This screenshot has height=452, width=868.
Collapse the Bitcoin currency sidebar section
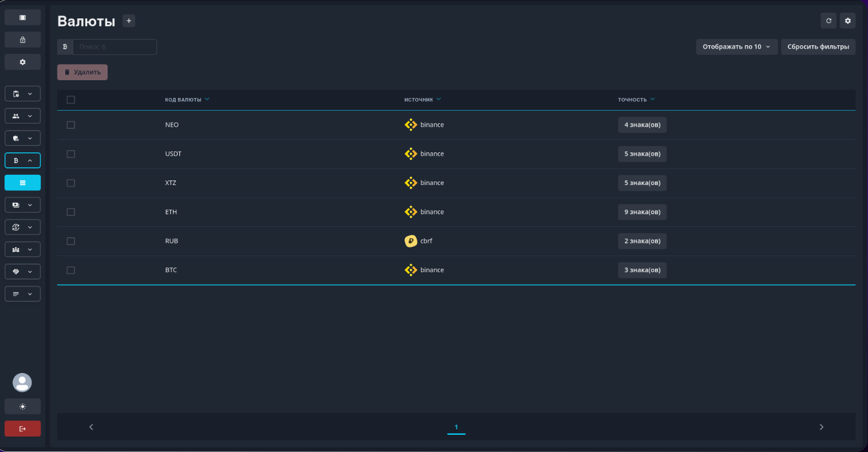[23, 160]
